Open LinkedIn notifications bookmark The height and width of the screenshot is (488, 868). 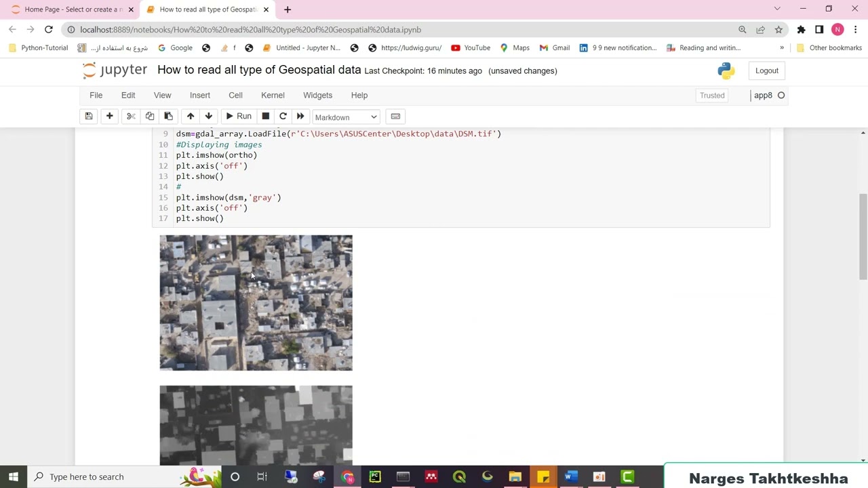click(x=618, y=48)
